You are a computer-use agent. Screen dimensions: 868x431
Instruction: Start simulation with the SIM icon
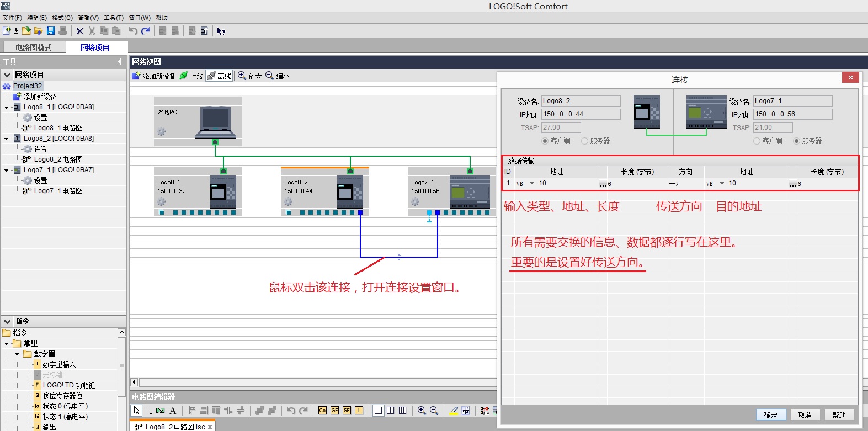tap(484, 411)
